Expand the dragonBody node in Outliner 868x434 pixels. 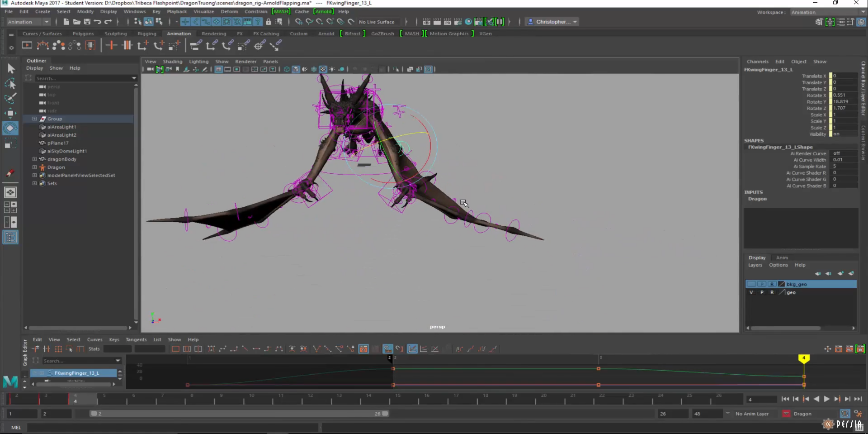tap(34, 159)
